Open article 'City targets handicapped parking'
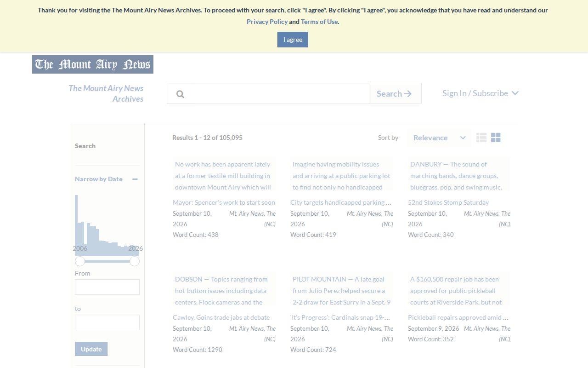The image size is (588, 368). pyautogui.click(x=341, y=202)
